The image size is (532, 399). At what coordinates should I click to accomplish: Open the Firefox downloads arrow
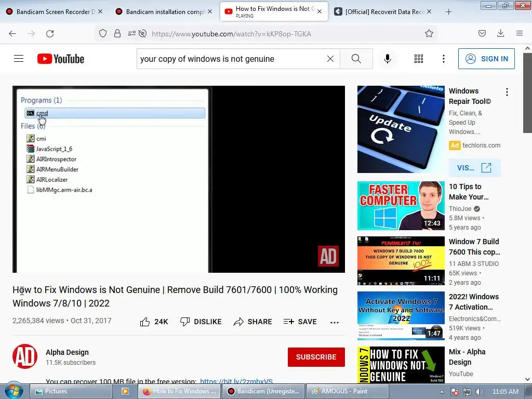click(x=500, y=33)
